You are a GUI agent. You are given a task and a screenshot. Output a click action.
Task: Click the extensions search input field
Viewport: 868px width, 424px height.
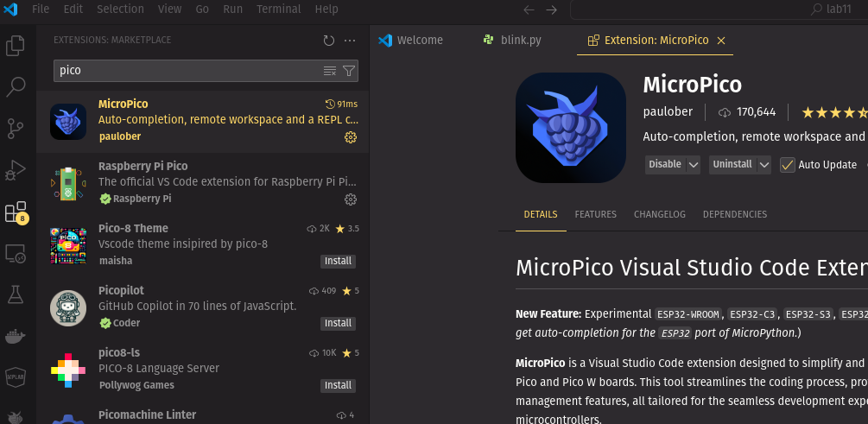[186, 71]
